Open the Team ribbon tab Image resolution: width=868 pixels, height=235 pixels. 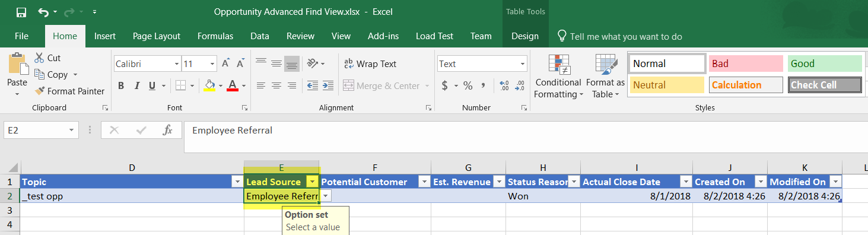pos(481,36)
